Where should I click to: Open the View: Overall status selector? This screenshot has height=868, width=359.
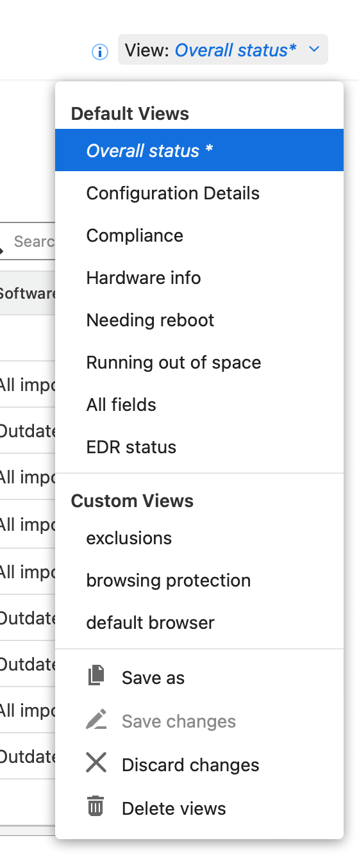(223, 49)
